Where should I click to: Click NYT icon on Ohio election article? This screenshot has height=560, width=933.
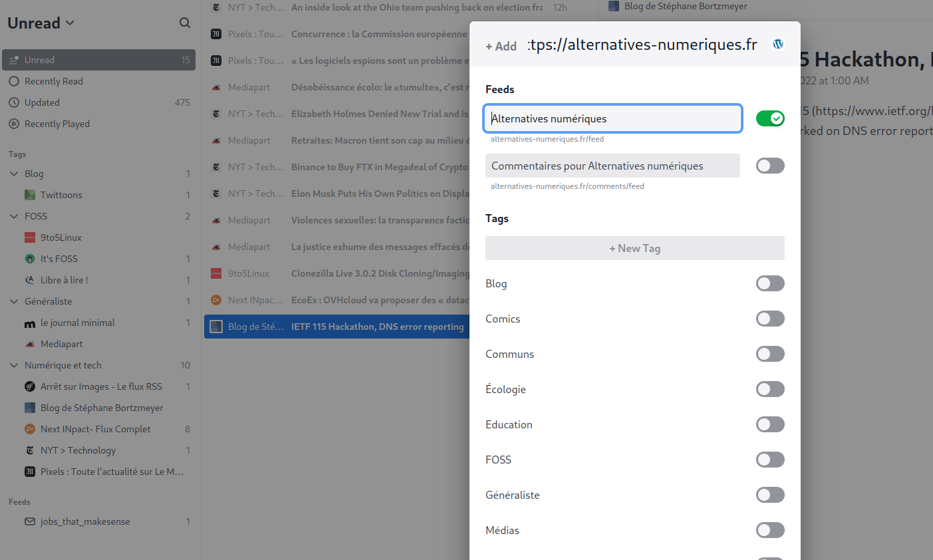(x=216, y=7)
